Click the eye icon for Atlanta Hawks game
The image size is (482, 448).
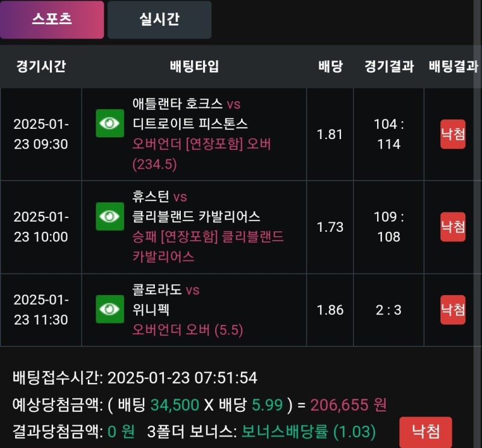point(110,123)
